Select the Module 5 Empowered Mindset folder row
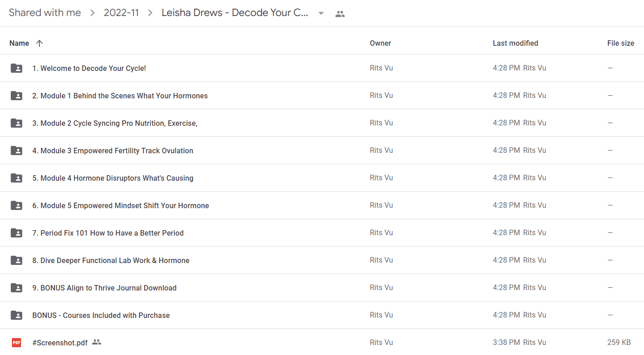Screen dimensions: 644x355 [322, 205]
